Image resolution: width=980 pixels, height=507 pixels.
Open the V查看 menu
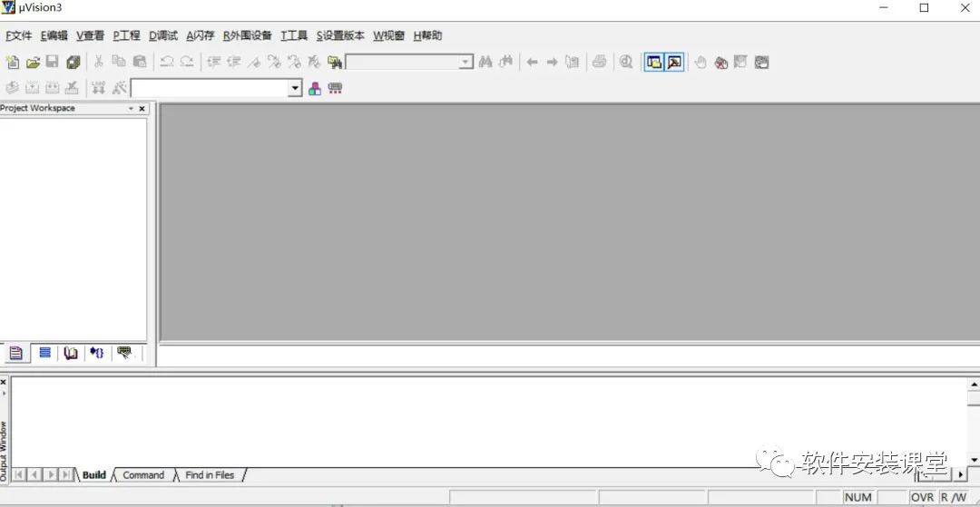point(91,35)
